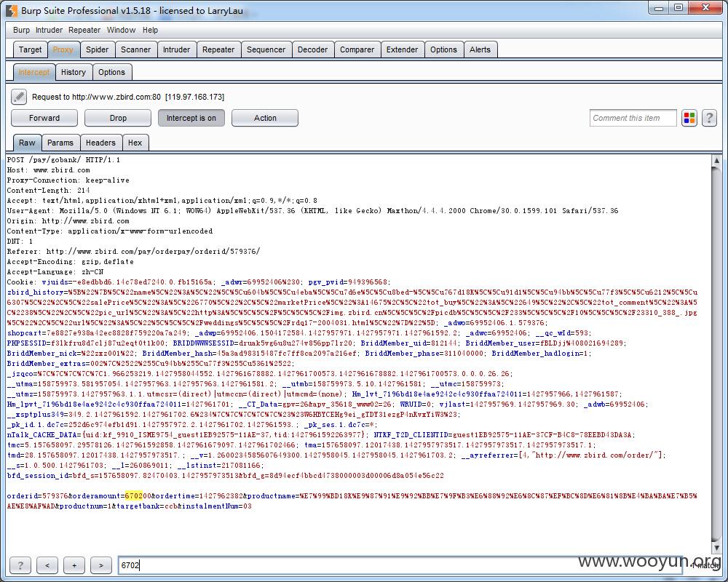Switch to the Hex view tab
728x582 pixels.
135,143
